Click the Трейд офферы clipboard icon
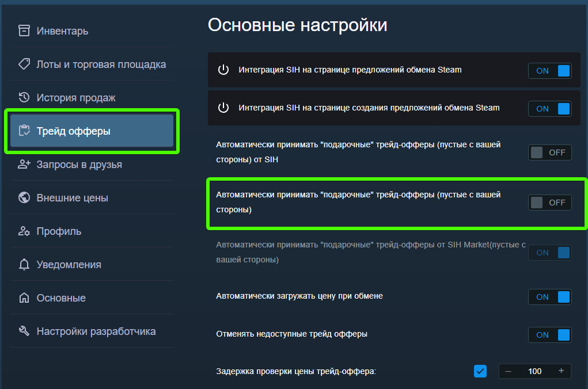588x389 pixels. pos(24,131)
